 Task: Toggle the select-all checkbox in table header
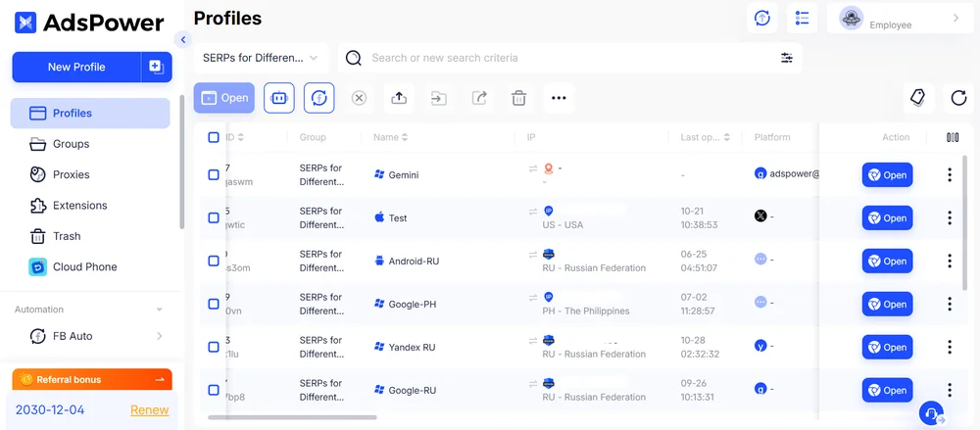tap(214, 137)
